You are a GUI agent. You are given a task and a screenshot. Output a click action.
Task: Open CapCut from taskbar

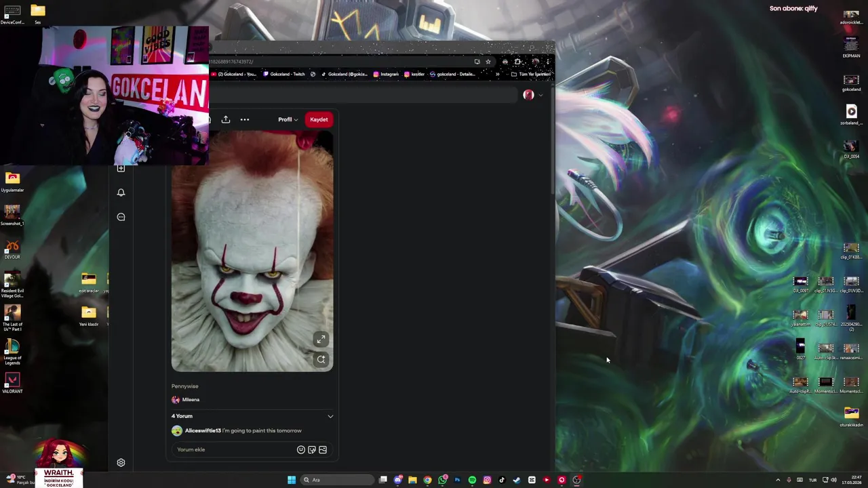point(532,480)
